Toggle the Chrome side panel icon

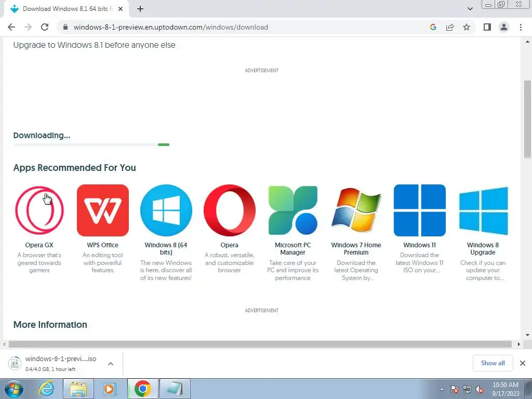[487, 27]
